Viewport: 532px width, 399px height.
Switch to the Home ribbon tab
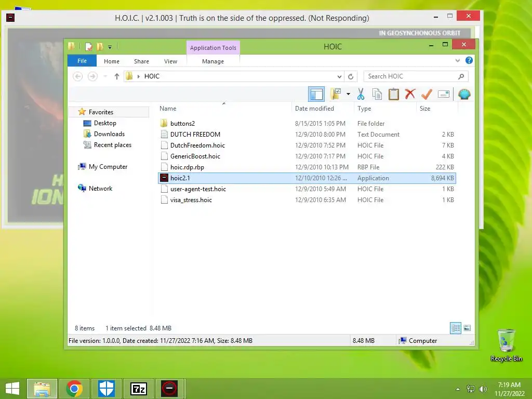coord(112,61)
